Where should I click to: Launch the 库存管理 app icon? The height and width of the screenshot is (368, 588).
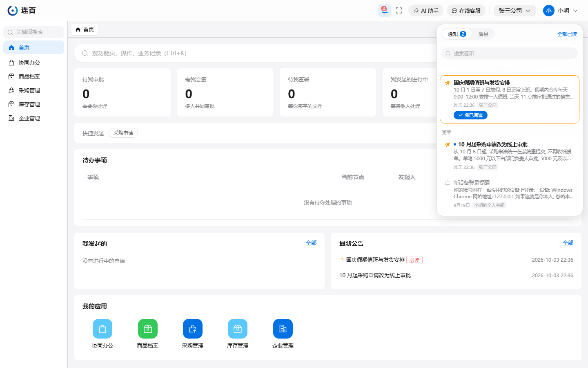pos(238,329)
